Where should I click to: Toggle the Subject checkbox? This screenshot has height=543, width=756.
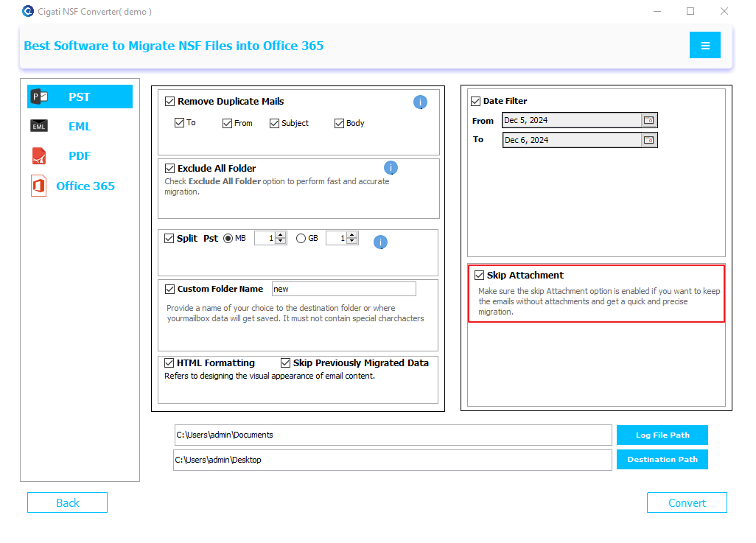coord(274,124)
